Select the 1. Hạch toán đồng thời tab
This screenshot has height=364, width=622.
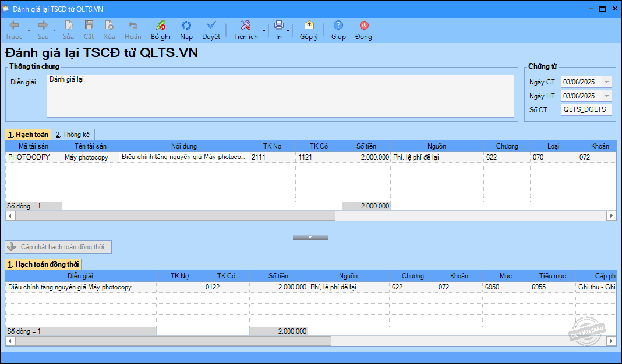43,264
